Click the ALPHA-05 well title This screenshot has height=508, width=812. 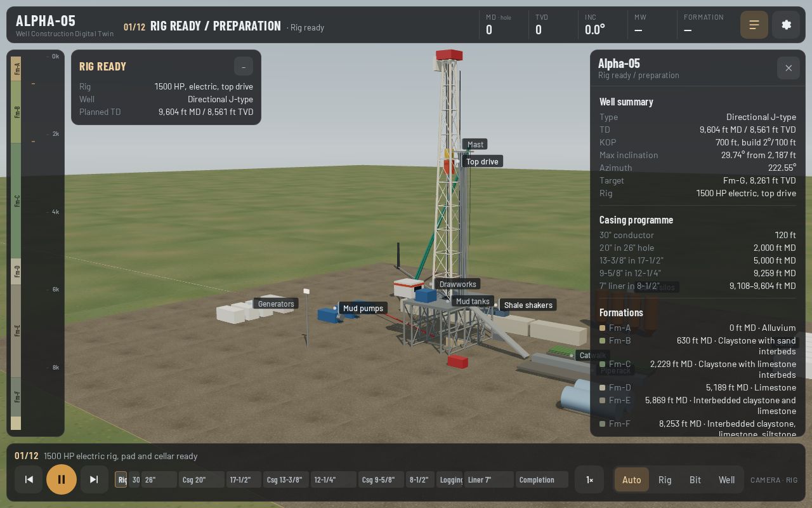46,20
